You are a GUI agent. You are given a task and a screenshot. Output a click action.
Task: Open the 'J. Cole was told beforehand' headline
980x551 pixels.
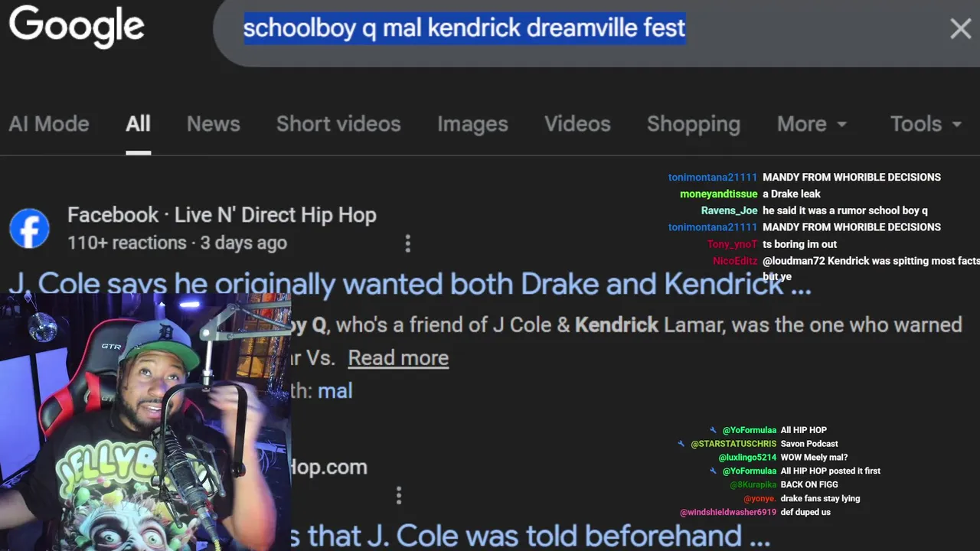(530, 536)
